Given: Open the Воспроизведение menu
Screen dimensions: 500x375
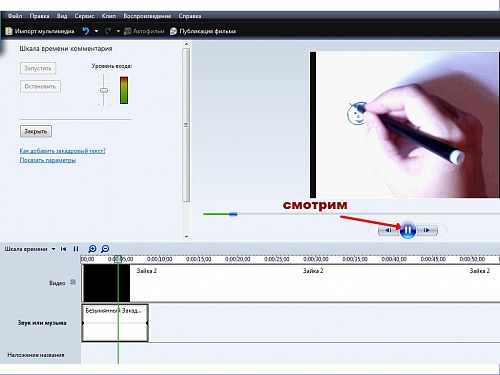Looking at the screenshot, I should pyautogui.click(x=147, y=16).
